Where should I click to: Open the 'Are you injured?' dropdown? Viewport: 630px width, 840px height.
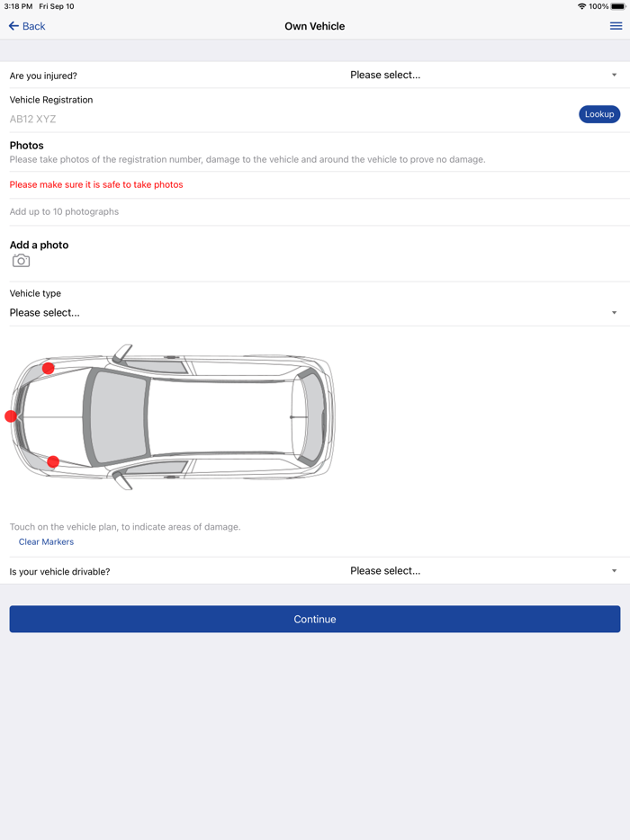tap(483, 76)
